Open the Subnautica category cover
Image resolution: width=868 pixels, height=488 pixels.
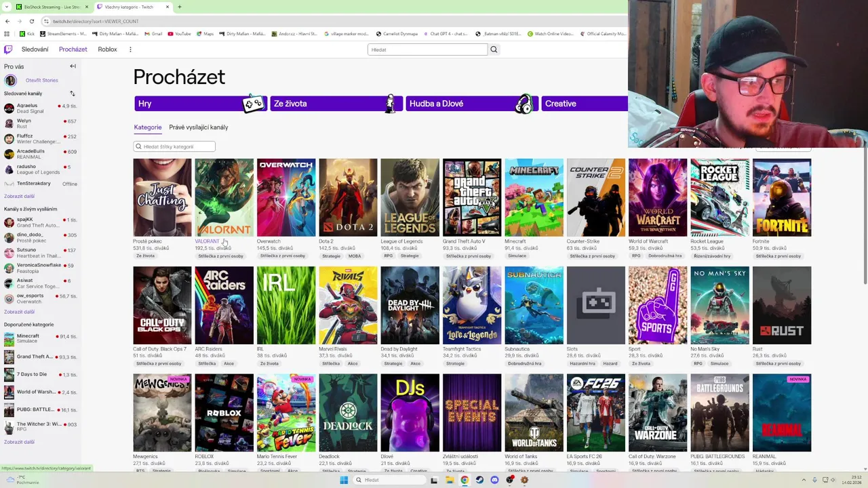pos(534,305)
